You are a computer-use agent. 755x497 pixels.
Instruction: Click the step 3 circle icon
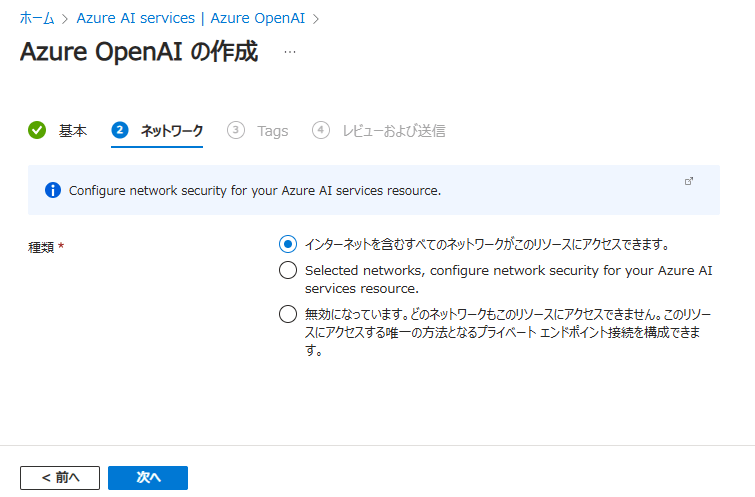click(x=235, y=130)
